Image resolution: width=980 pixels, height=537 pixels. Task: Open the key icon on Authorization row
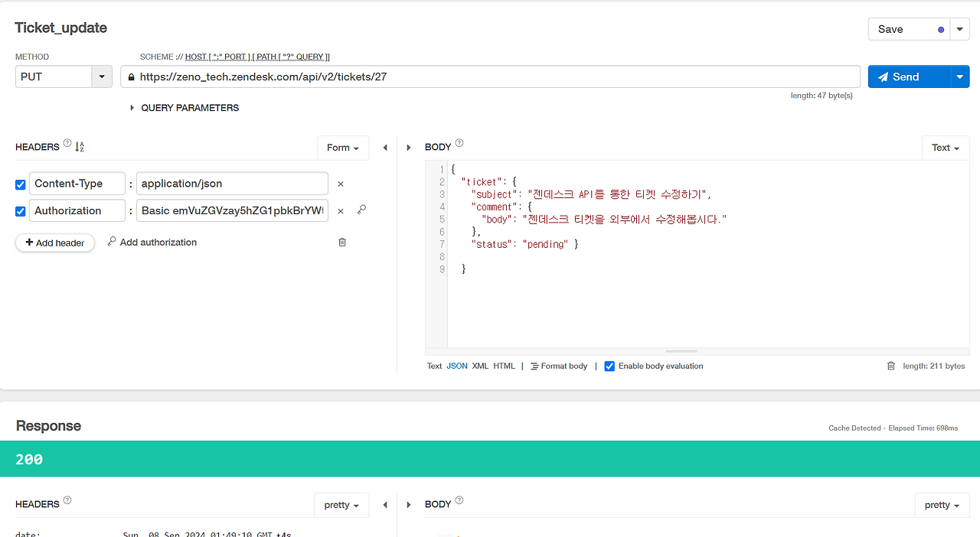tap(361, 210)
